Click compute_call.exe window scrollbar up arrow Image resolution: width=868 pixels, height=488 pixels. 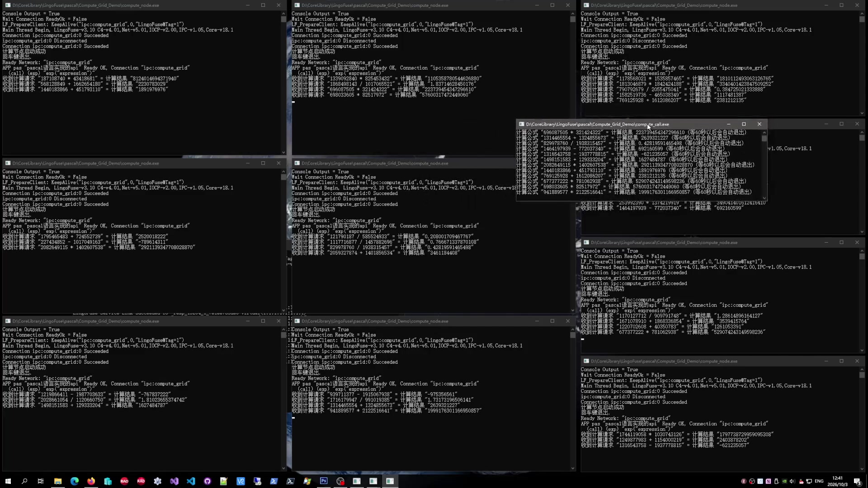[x=764, y=133]
